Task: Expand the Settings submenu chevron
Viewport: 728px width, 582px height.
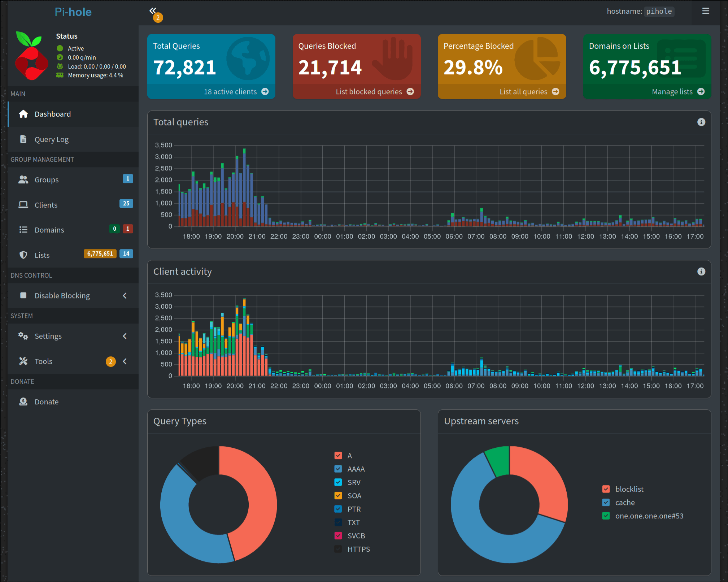Action: click(125, 336)
